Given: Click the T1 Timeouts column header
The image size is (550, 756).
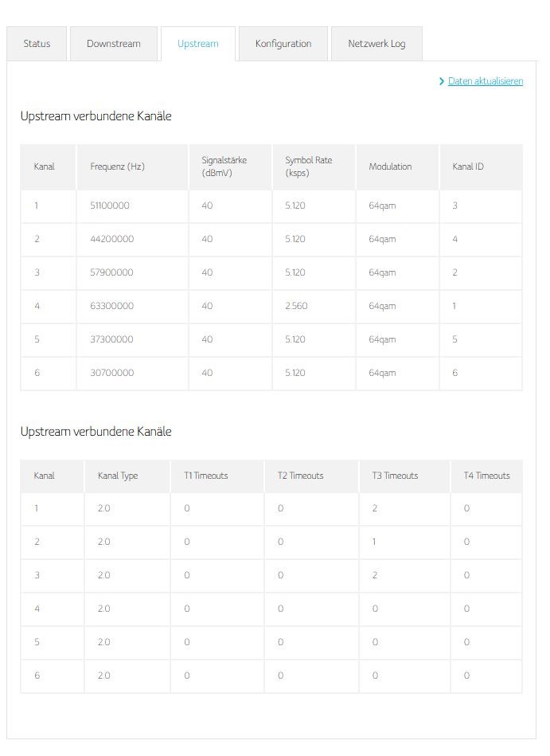Looking at the screenshot, I should 205,476.
